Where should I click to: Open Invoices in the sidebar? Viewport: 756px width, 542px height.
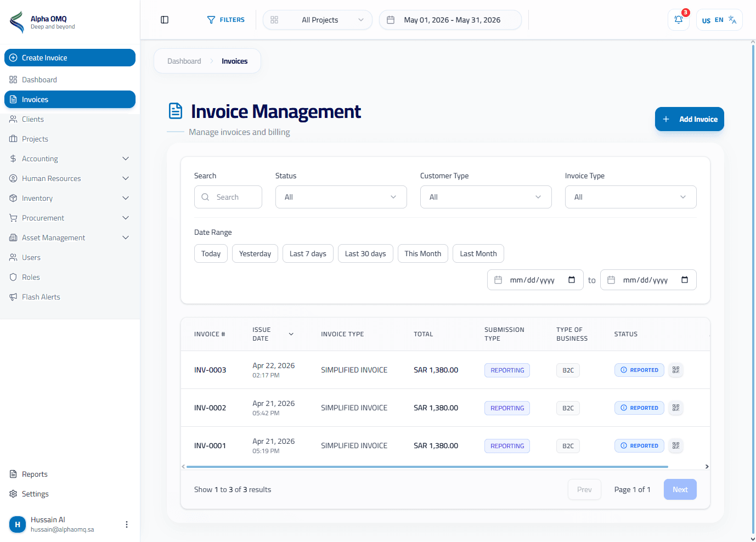70,99
